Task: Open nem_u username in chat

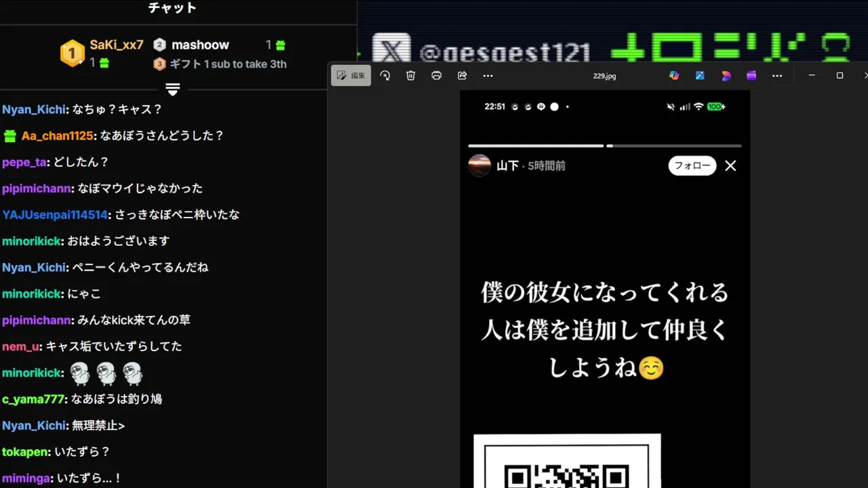Action: pyautogui.click(x=20, y=346)
